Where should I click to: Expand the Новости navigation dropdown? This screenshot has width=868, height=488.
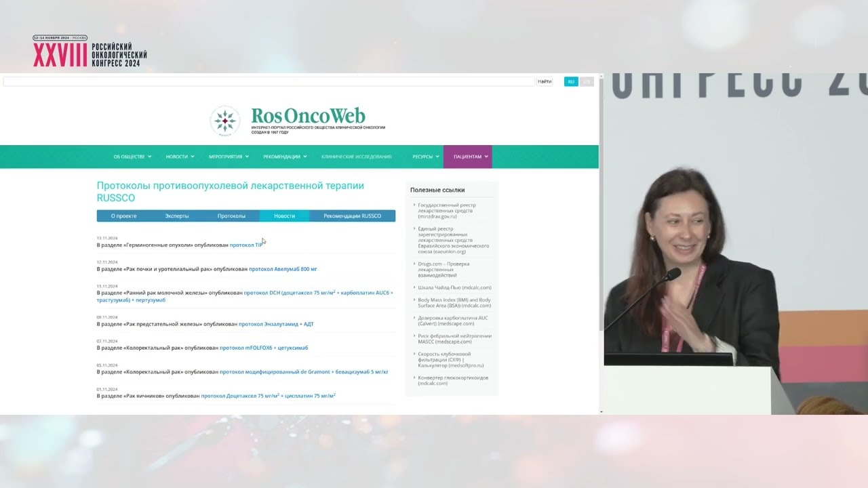(x=180, y=157)
